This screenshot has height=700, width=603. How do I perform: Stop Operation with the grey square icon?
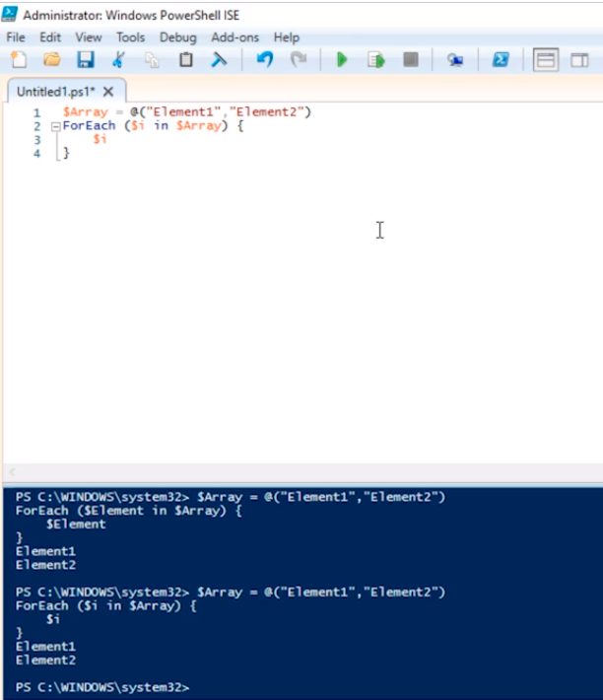(x=410, y=59)
